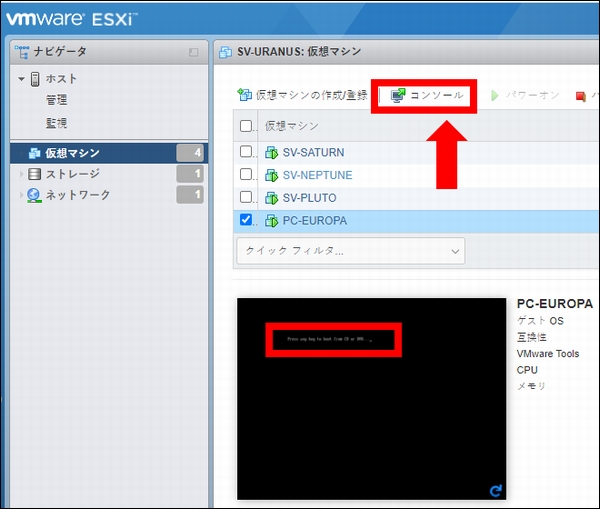Click the green Power On play icon
This screenshot has width=600, height=509.
click(x=495, y=95)
